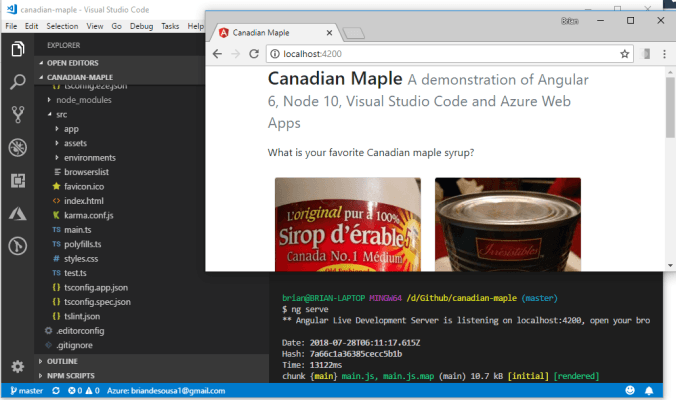
Task: Open the Debug view (crossed-out bug icon)
Action: (18, 147)
